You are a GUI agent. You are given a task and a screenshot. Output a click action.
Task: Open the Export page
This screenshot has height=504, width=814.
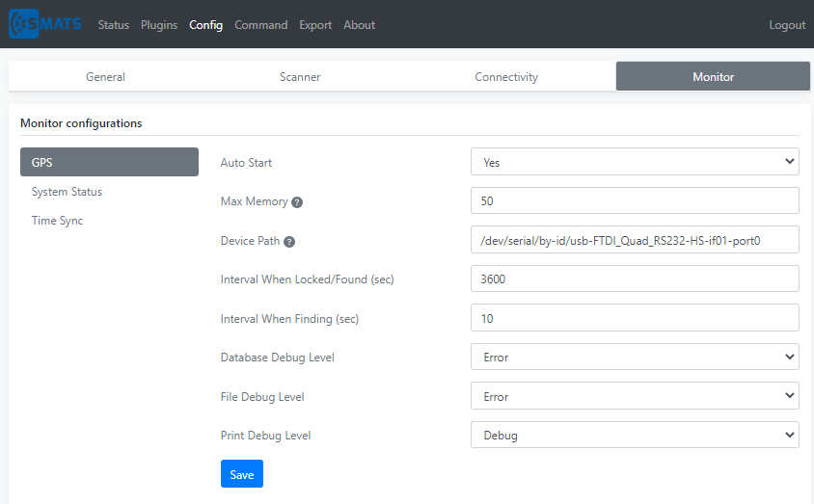coord(315,25)
